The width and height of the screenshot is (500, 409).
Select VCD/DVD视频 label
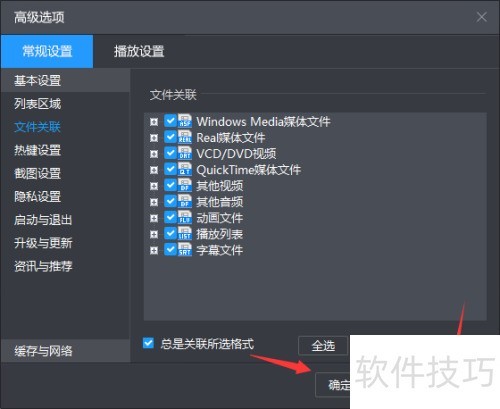tap(236, 153)
